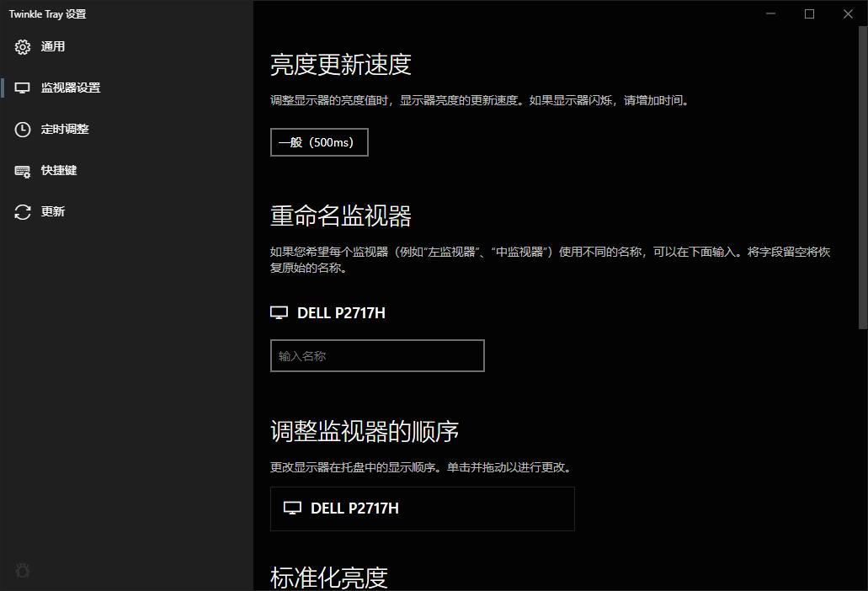
Task: Select the refresh icon beside 更新
Action: click(x=22, y=211)
